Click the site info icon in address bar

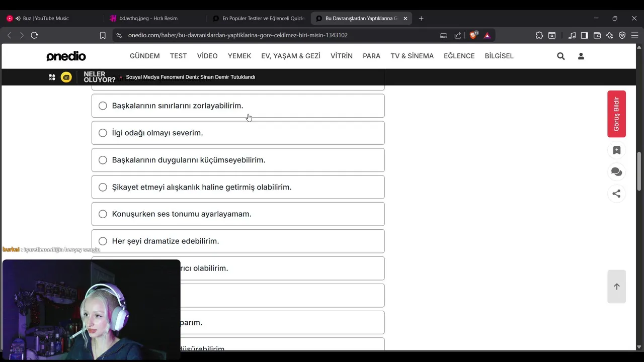[119, 35]
